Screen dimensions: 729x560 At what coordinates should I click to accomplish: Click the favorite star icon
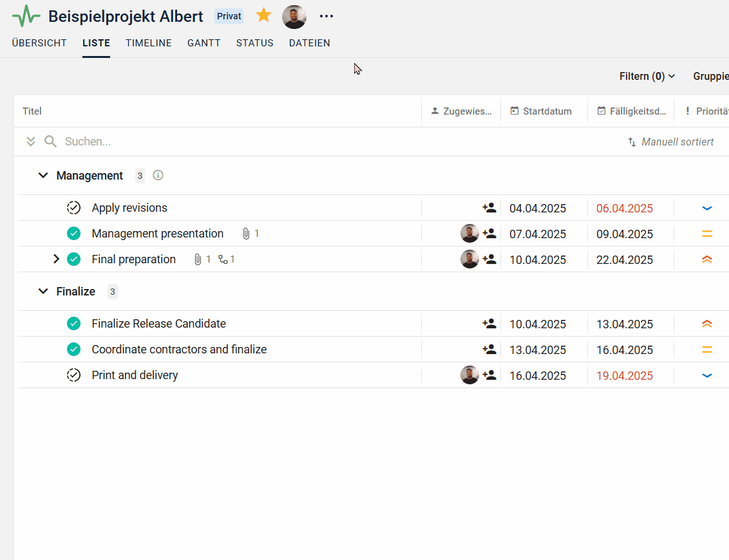tap(263, 15)
